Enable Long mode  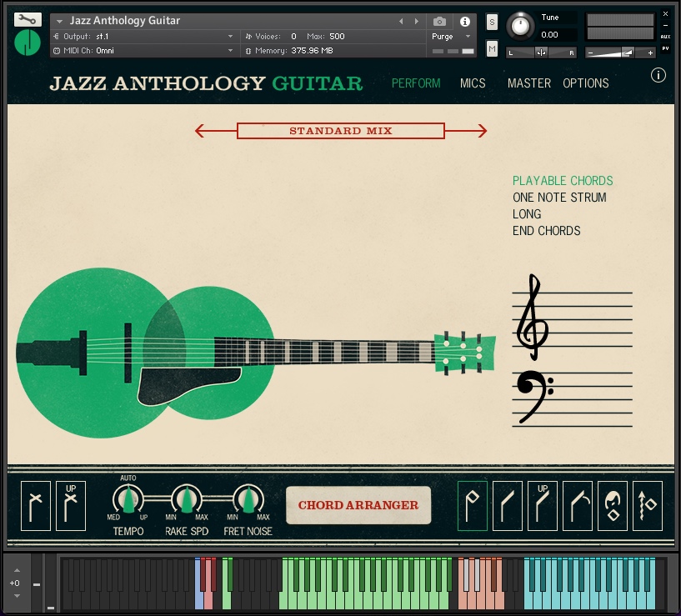pyautogui.click(x=527, y=214)
